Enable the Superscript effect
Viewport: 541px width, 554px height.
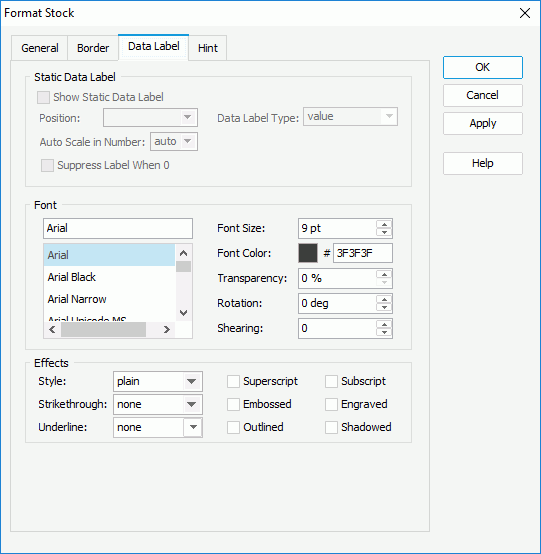coord(233,382)
